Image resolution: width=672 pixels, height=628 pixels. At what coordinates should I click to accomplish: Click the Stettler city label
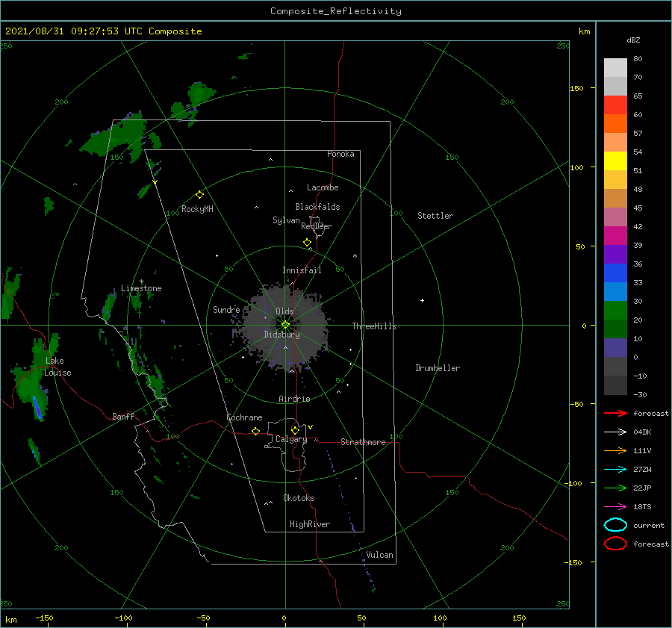coord(435,216)
